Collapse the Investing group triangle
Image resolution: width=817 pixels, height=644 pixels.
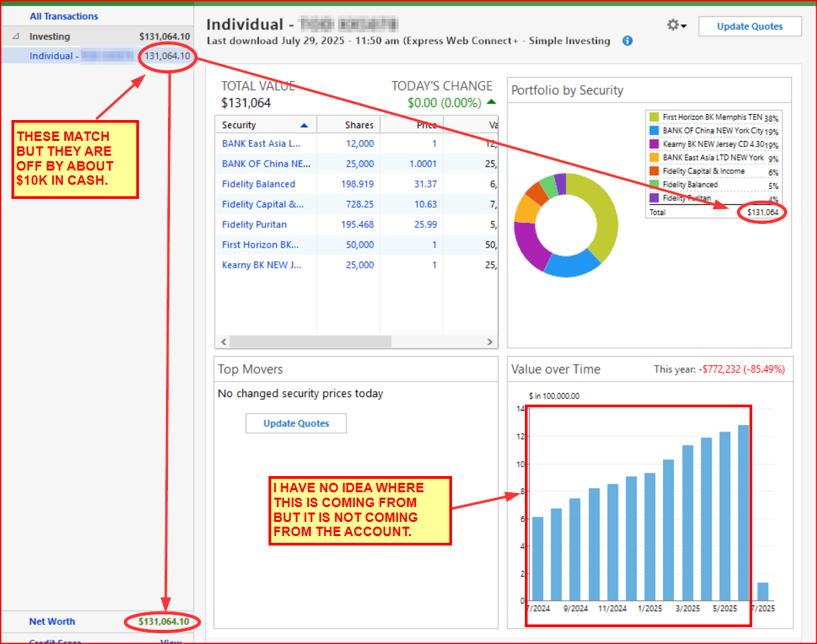pyautogui.click(x=16, y=36)
